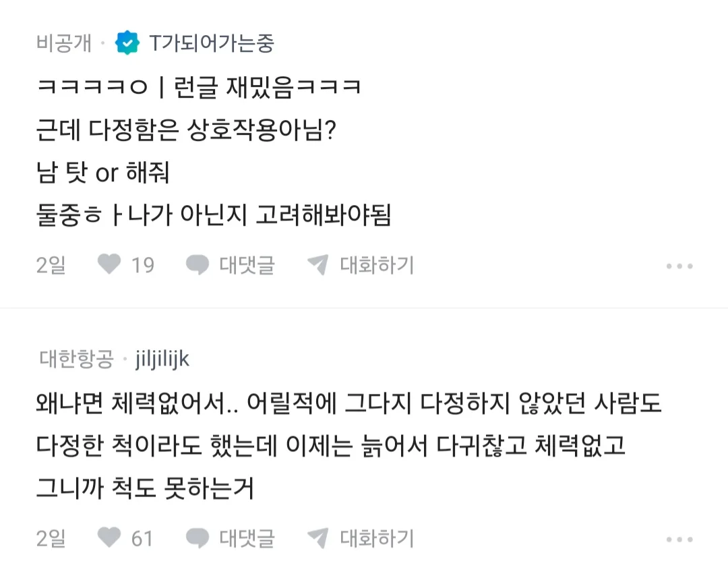Select the 대한항공 company label
Image resolution: width=728 pixels, height=576 pixels.
click(x=76, y=359)
